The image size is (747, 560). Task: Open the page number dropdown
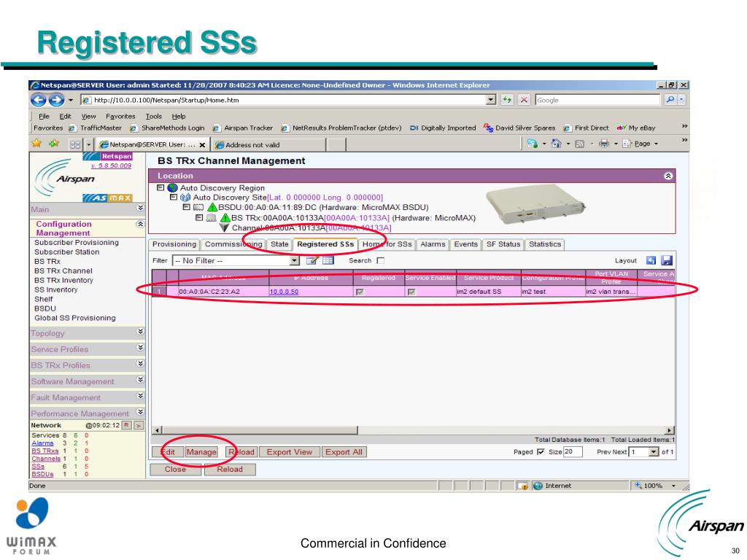coord(654,452)
